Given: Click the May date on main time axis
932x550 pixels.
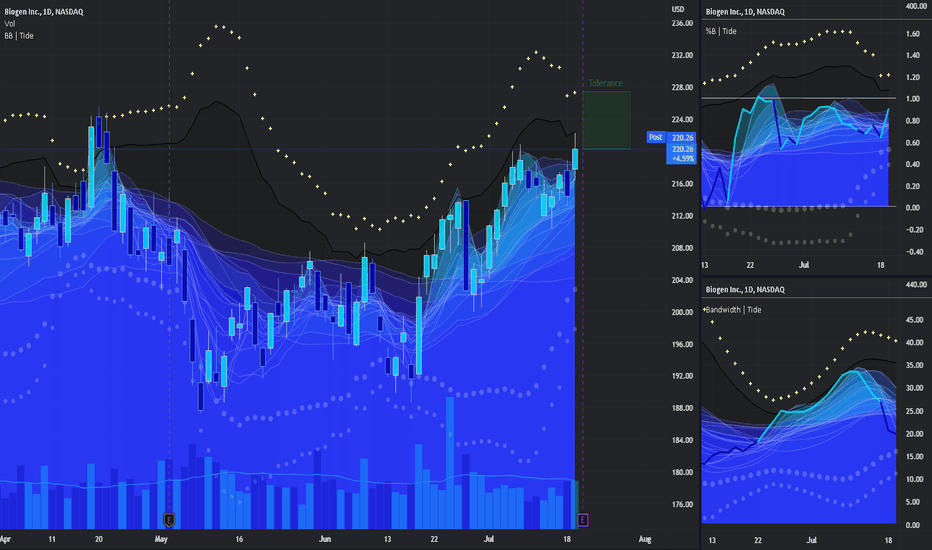Looking at the screenshot, I should [161, 539].
